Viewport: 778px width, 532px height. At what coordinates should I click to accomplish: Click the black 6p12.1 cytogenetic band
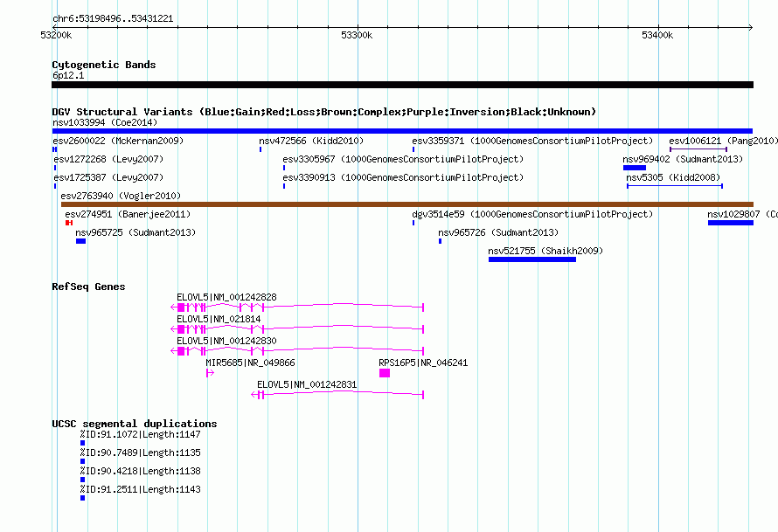click(402, 85)
